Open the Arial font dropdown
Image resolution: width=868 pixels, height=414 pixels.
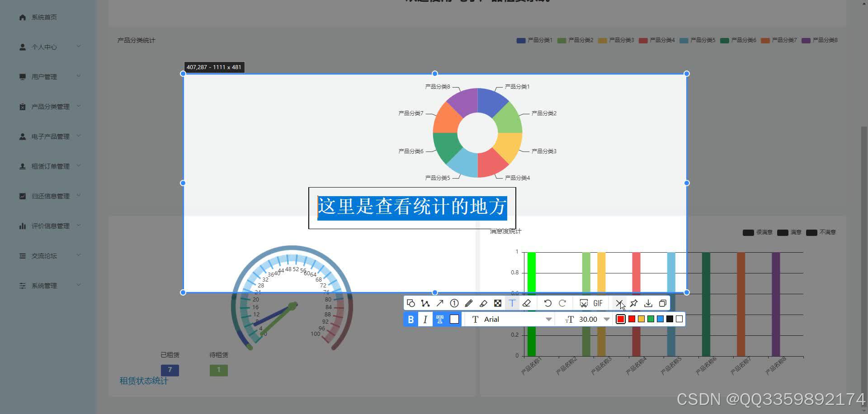(x=511, y=319)
